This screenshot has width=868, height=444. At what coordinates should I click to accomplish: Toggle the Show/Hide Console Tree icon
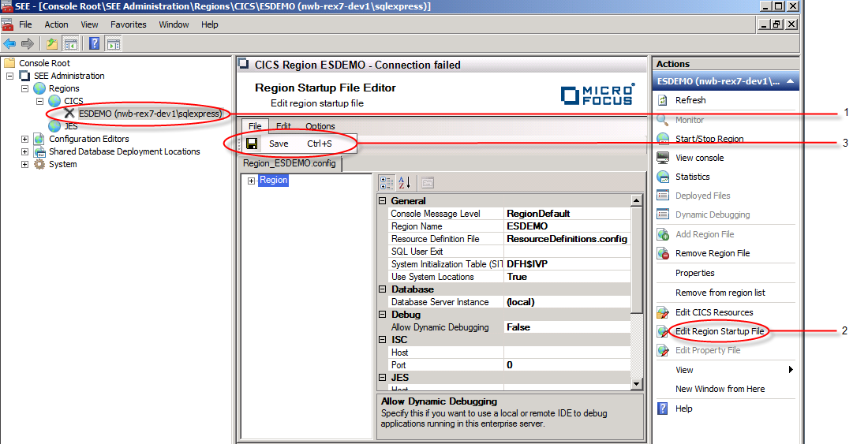point(70,43)
